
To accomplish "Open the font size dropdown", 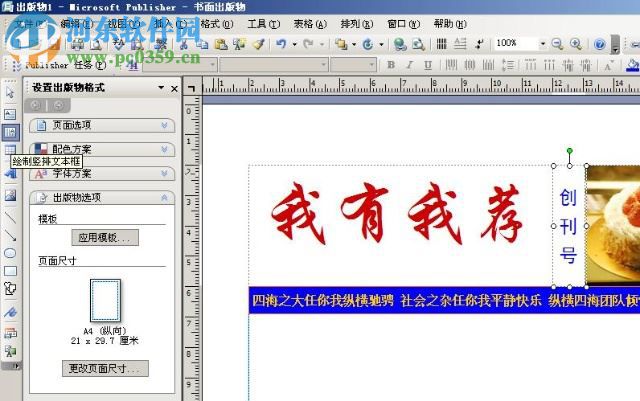I will [x=371, y=65].
